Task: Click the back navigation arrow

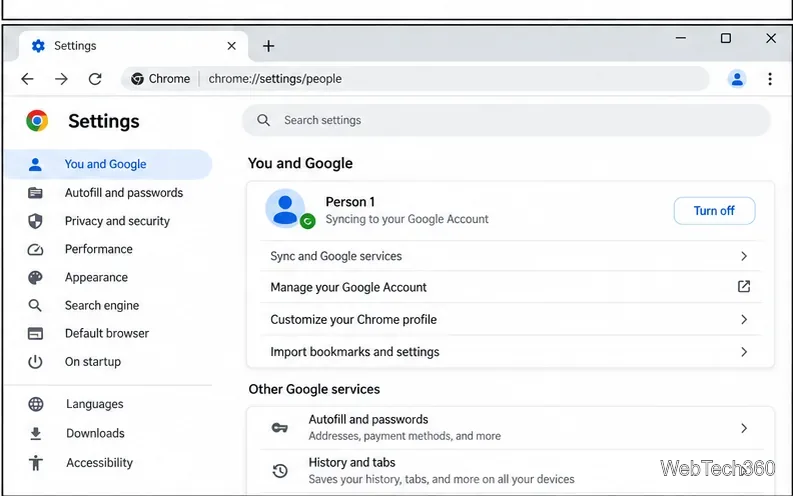Action: [x=27, y=79]
